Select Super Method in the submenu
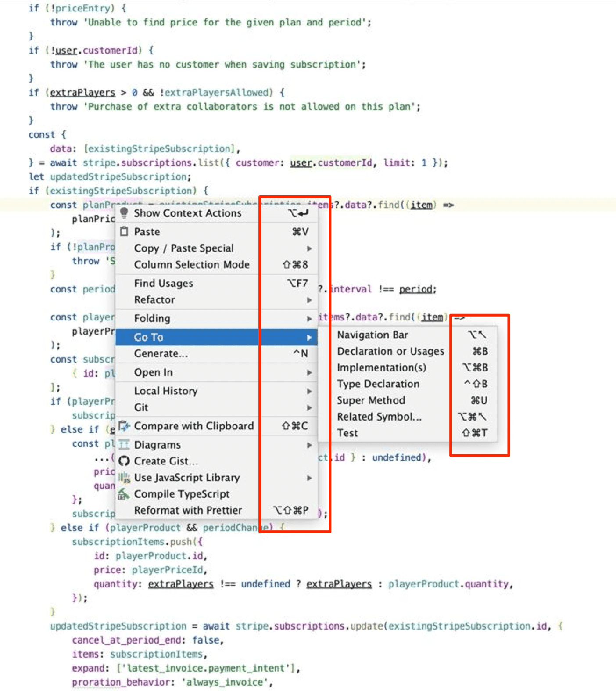 pyautogui.click(x=408, y=400)
